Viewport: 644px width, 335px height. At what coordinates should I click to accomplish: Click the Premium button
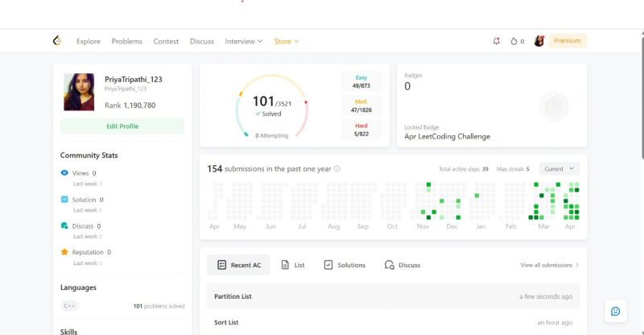tap(568, 41)
